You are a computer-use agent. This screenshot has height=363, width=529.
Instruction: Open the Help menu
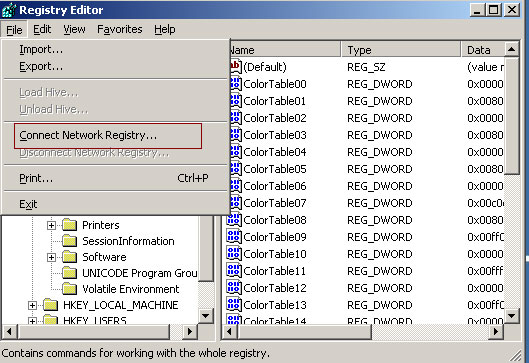165,30
